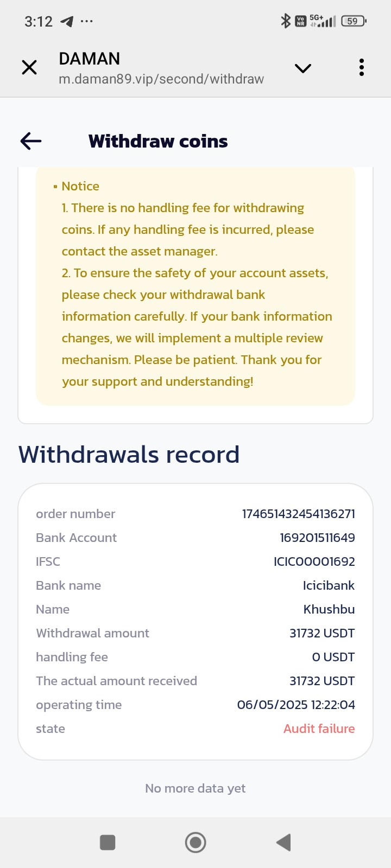Close the browser tab with X
This screenshot has width=391, height=868.
pos(29,68)
